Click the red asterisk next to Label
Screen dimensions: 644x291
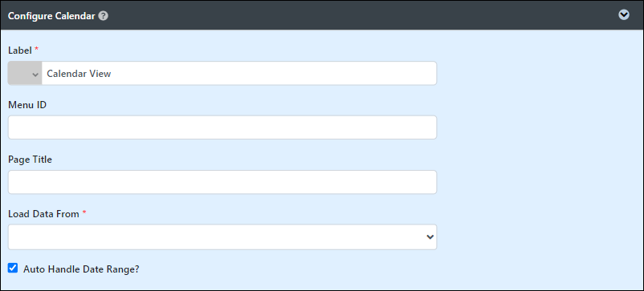[x=37, y=49]
